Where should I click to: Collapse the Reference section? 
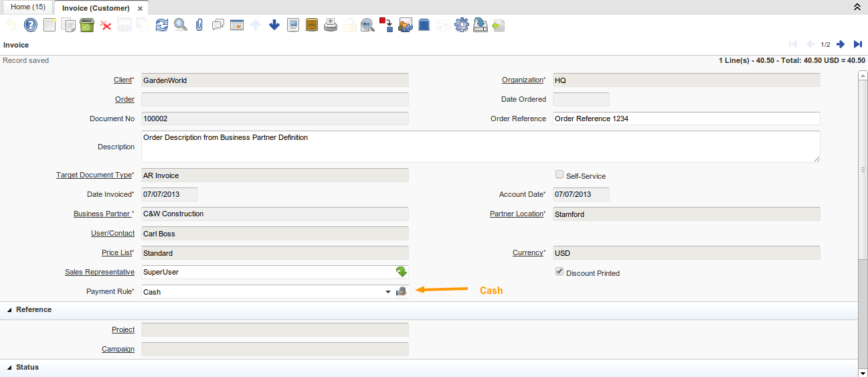(x=10, y=310)
